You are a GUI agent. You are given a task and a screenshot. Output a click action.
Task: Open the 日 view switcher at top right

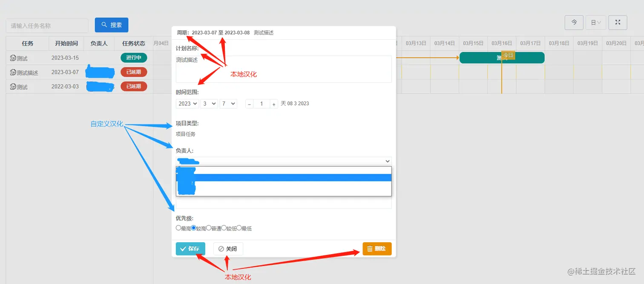[x=595, y=22]
